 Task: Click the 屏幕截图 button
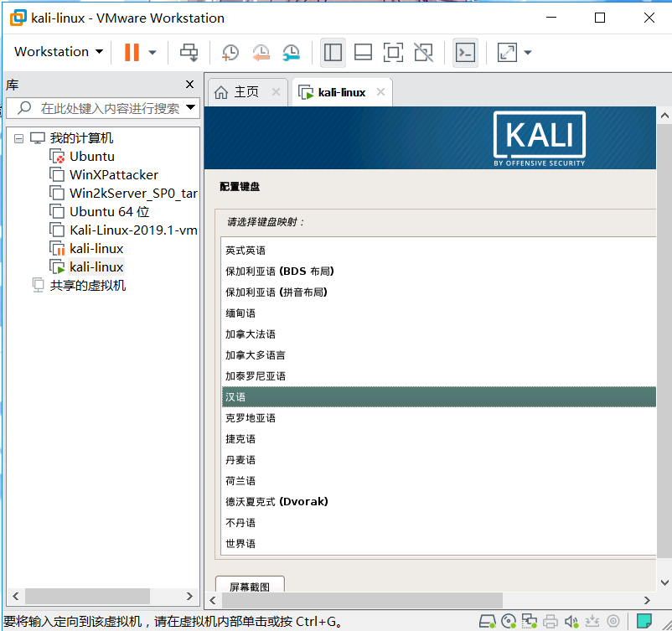tap(250, 584)
